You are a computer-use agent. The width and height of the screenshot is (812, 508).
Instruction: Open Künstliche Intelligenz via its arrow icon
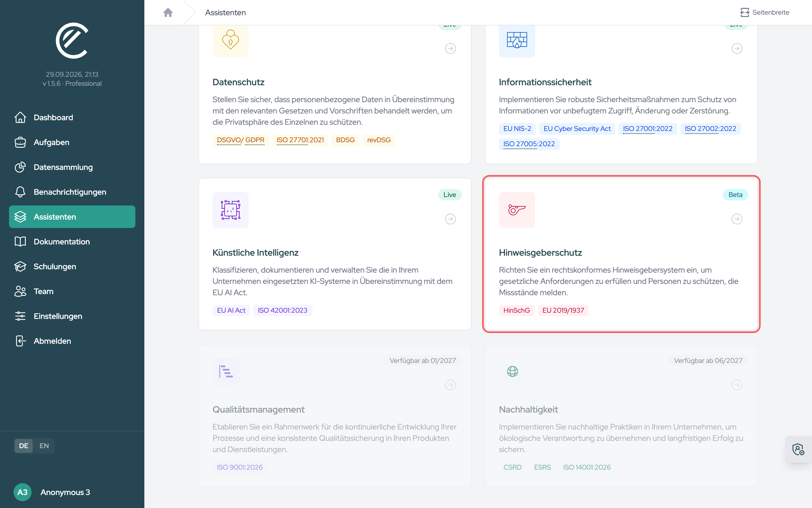(450, 219)
